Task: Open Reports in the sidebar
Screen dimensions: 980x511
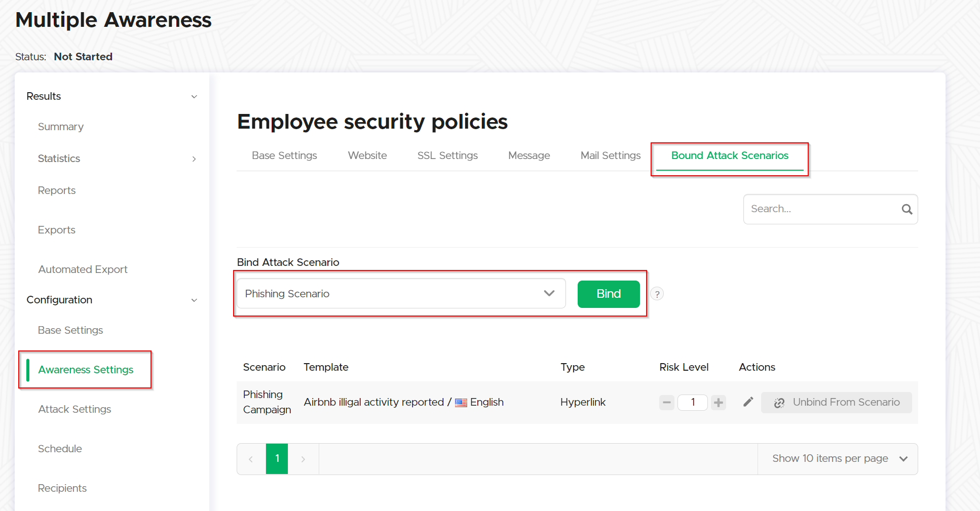Action: 57,190
